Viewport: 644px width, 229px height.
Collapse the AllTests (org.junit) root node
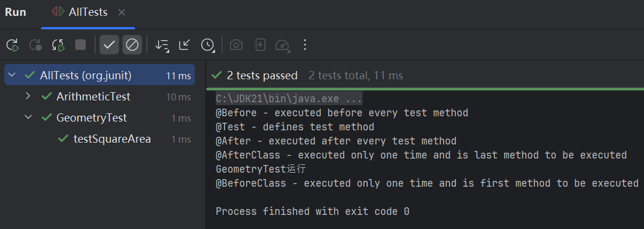[12, 75]
